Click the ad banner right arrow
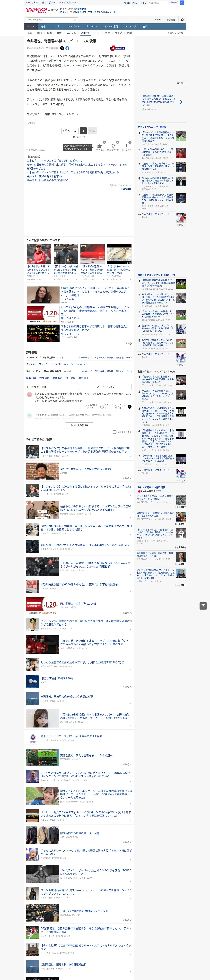 pos(181,102)
